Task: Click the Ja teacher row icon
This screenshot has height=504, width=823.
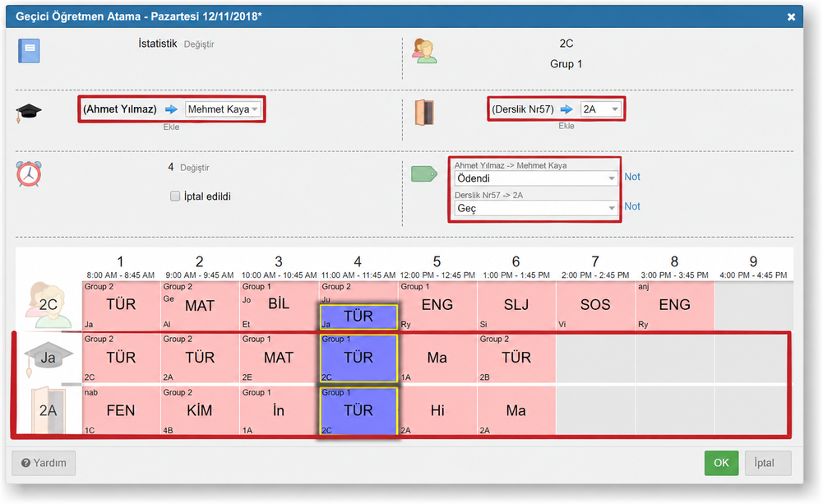Action: [48, 358]
